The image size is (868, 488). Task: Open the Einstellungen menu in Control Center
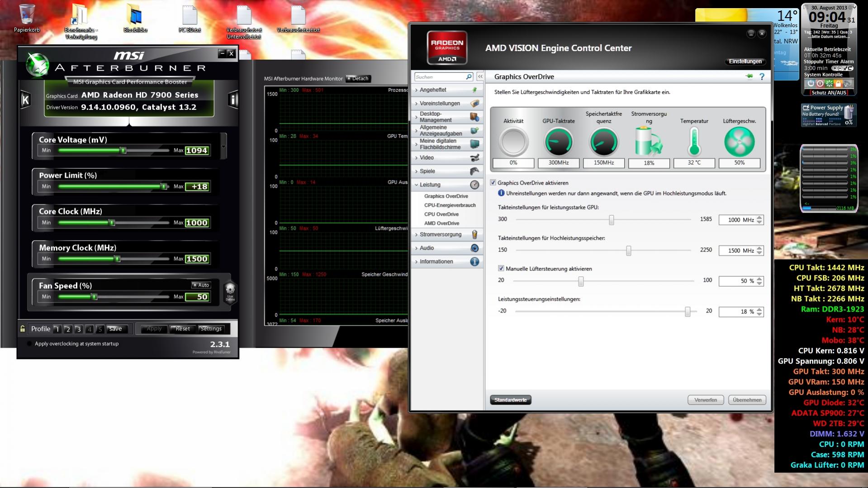pyautogui.click(x=745, y=62)
